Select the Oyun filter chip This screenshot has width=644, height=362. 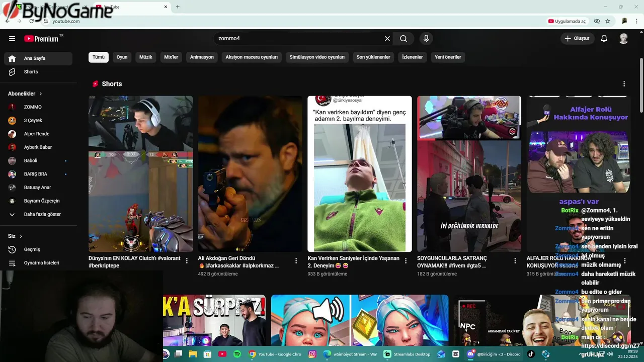[x=122, y=57]
